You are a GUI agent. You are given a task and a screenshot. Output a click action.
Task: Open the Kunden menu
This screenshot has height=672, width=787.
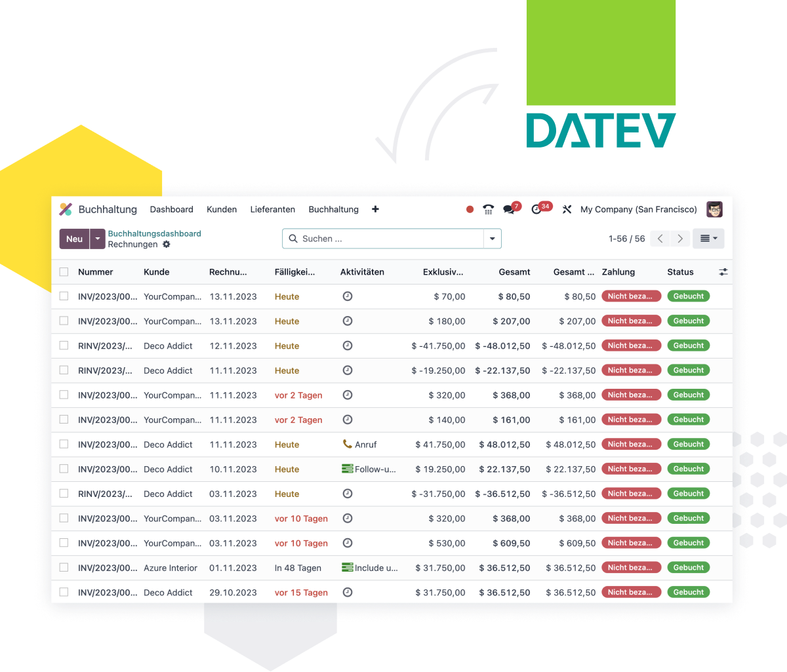222,210
